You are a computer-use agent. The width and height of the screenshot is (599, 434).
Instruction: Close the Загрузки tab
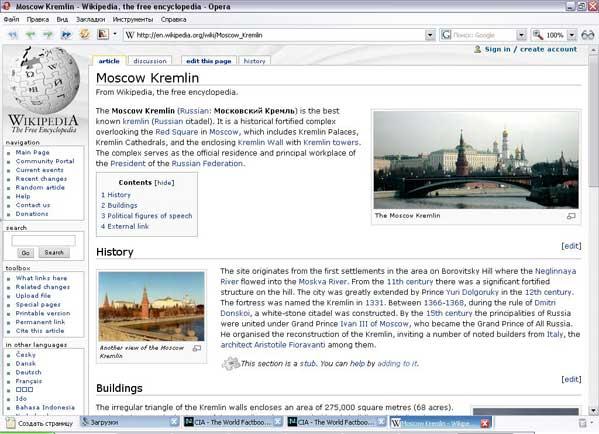tap(174, 422)
